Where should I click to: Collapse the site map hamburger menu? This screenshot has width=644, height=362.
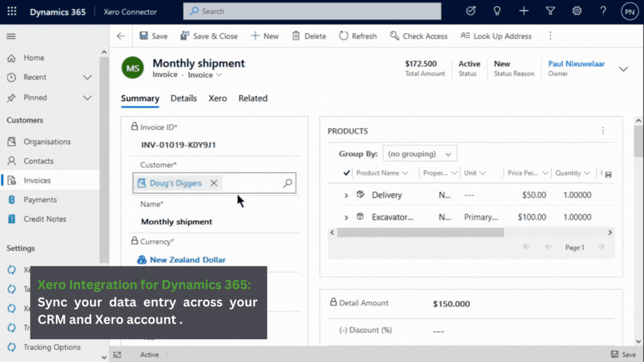(11, 36)
